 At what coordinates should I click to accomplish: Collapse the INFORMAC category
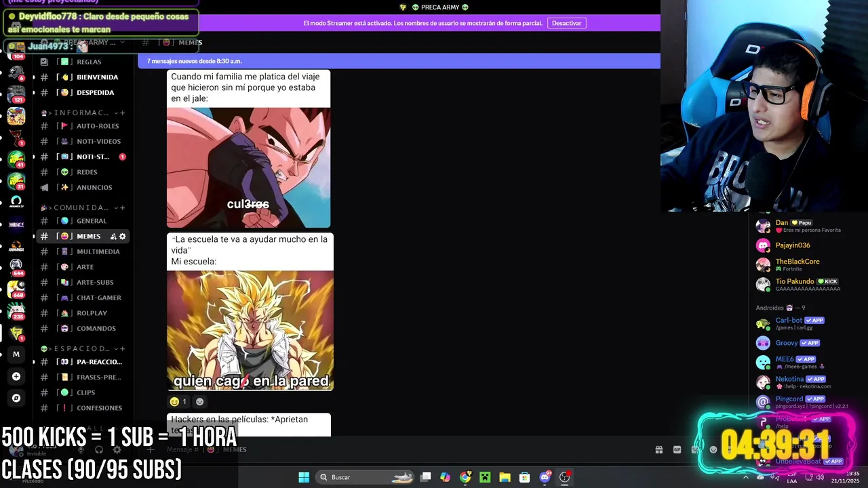(78, 113)
